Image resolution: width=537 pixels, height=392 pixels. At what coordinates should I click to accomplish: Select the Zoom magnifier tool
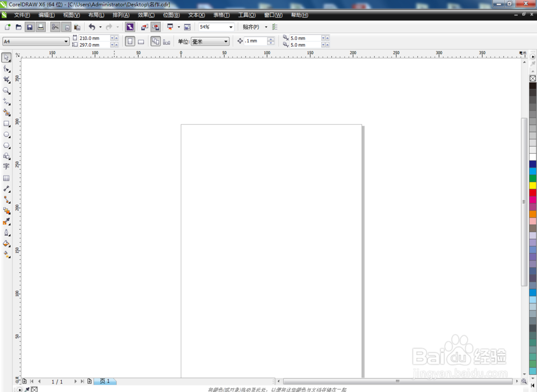[6, 91]
